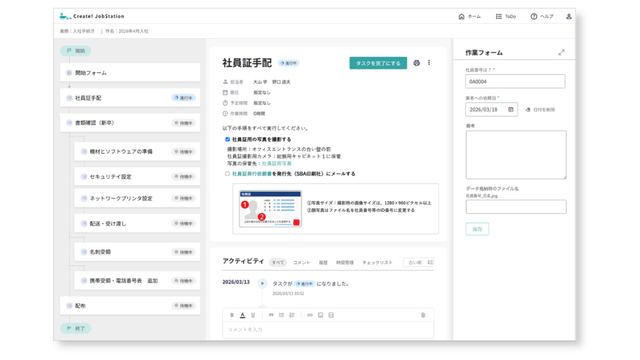The width and height of the screenshot is (640, 360).
Task: Insert a link in the comment editor
Action: click(x=310, y=315)
